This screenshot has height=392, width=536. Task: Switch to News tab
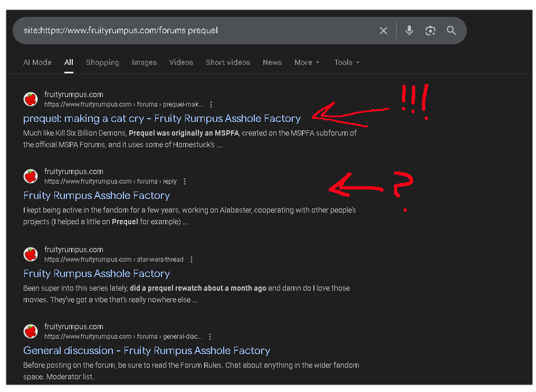(272, 63)
